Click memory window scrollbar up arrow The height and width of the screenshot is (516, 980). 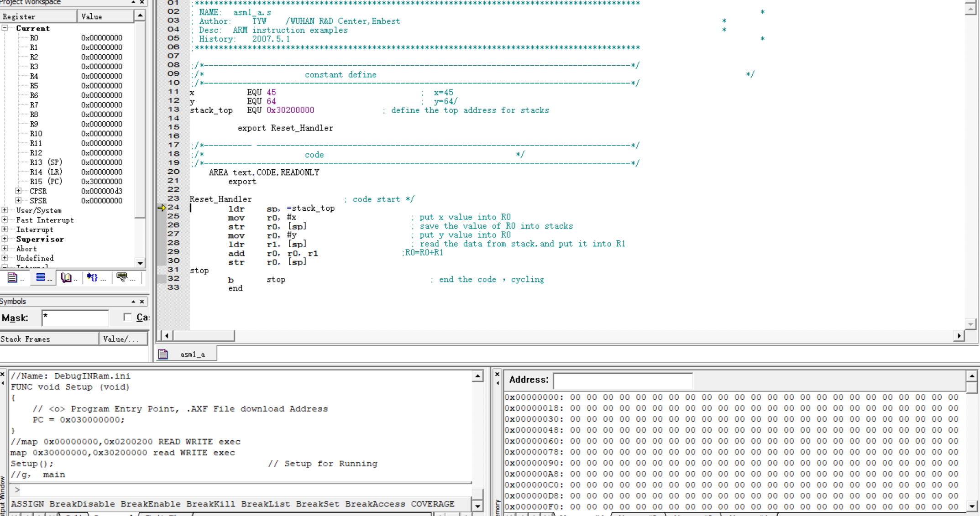click(972, 376)
